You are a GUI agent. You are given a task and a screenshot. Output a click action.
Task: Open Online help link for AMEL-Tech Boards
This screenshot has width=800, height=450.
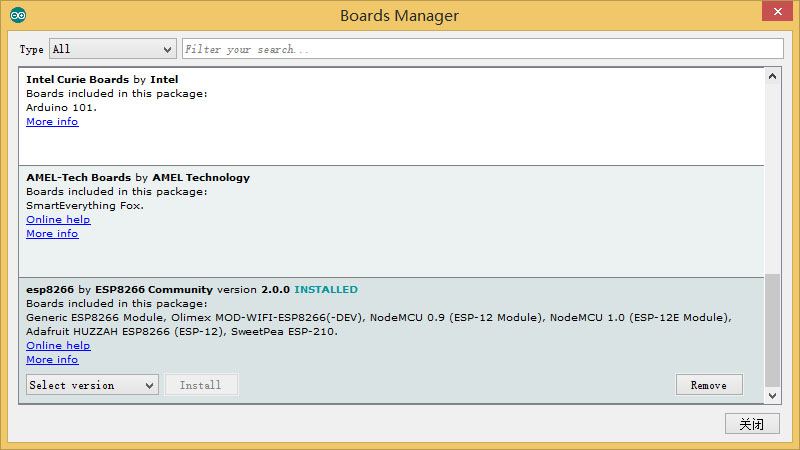click(58, 219)
